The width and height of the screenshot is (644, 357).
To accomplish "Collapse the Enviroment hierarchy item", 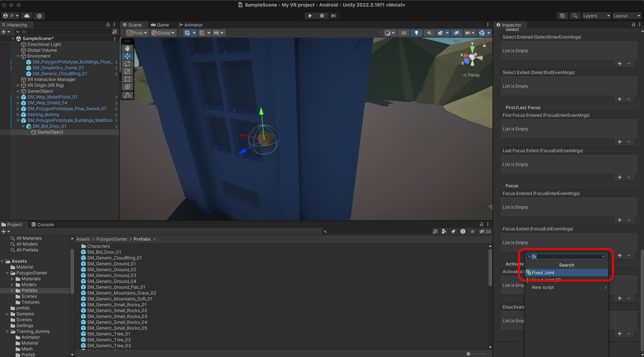I will pos(18,56).
